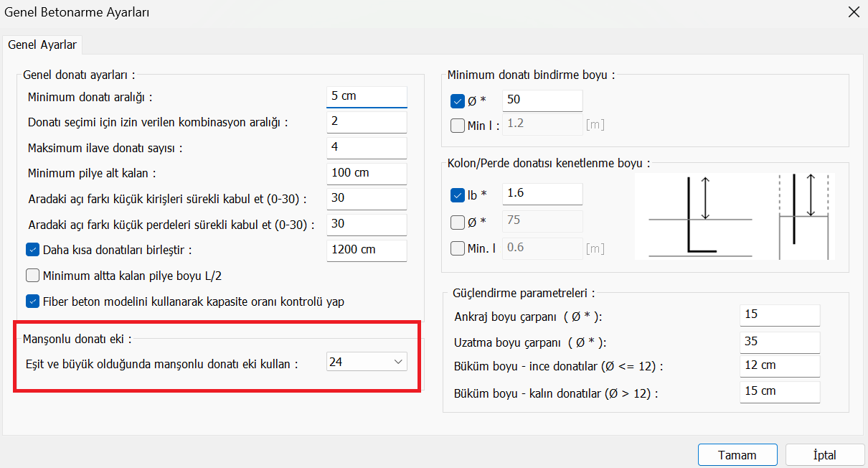
Task: Enable Minimum altta kalan pilye boyu L/2
Action: coord(33,275)
